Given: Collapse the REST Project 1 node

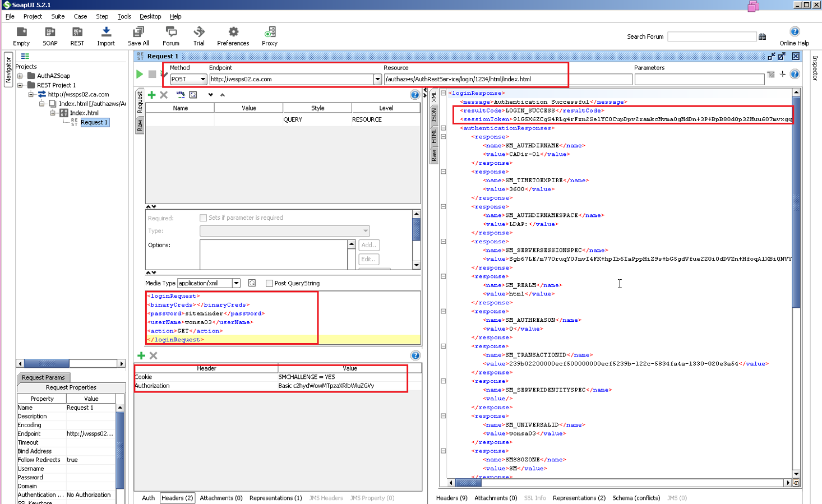Looking at the screenshot, I should coord(20,85).
